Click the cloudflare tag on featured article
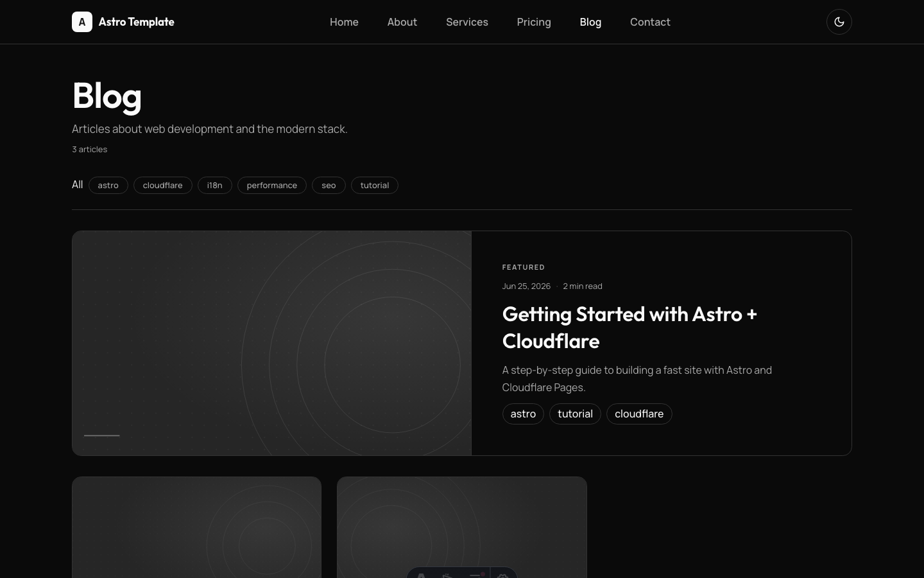This screenshot has height=578, width=924. [x=639, y=414]
